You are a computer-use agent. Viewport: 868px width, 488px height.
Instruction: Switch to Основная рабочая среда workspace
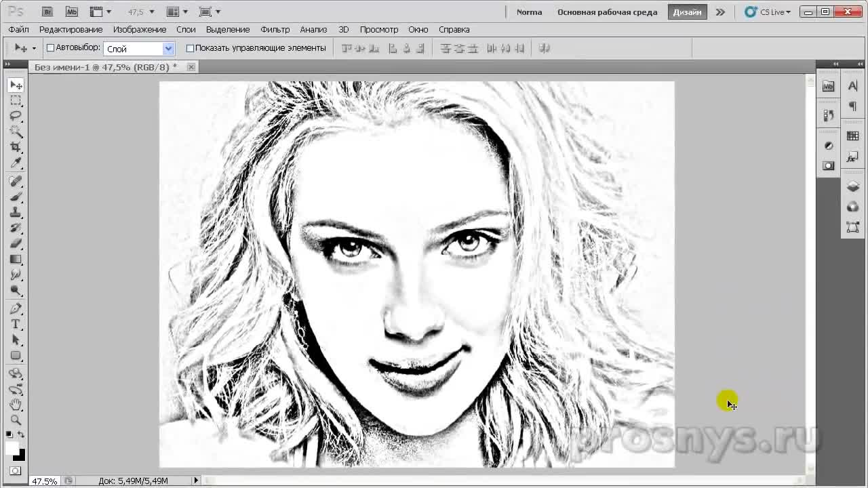pyautogui.click(x=607, y=12)
